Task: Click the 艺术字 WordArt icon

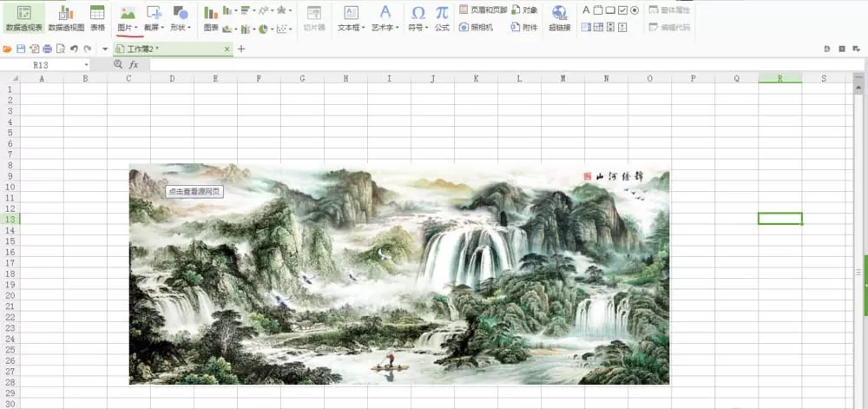Action: (385, 13)
